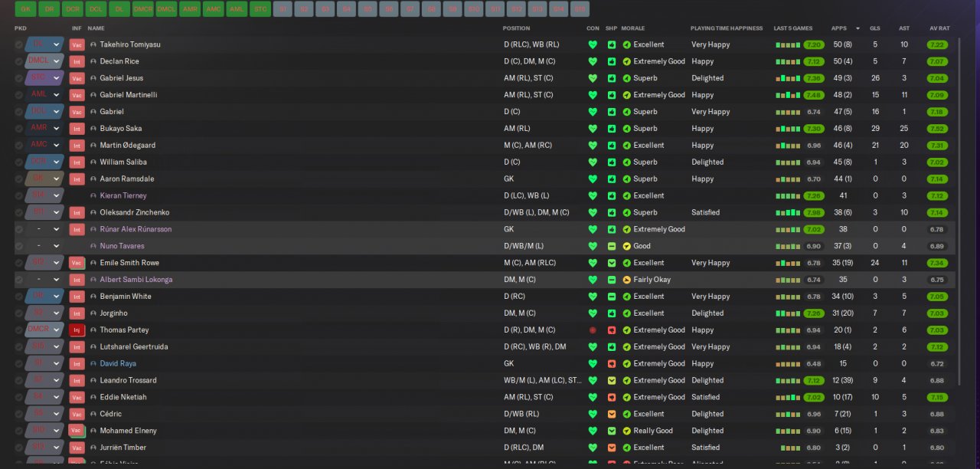980x469 pixels.
Task: Click the yellow sharpness icon for Nuno Tavares
Action: coord(612,246)
